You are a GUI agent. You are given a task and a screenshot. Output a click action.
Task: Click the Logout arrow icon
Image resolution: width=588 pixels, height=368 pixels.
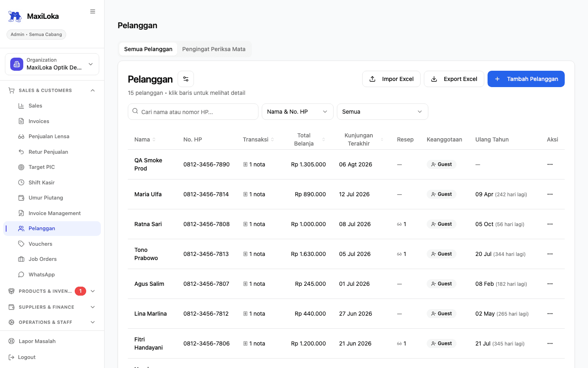coord(11,357)
